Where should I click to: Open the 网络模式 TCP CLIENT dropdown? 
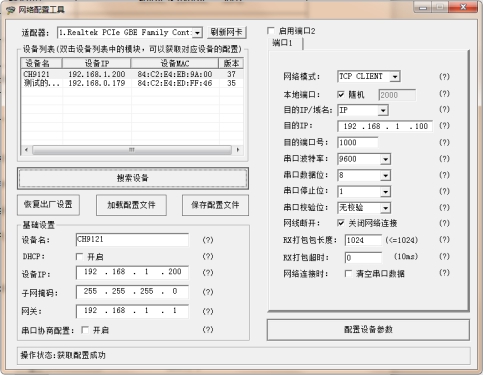click(395, 77)
